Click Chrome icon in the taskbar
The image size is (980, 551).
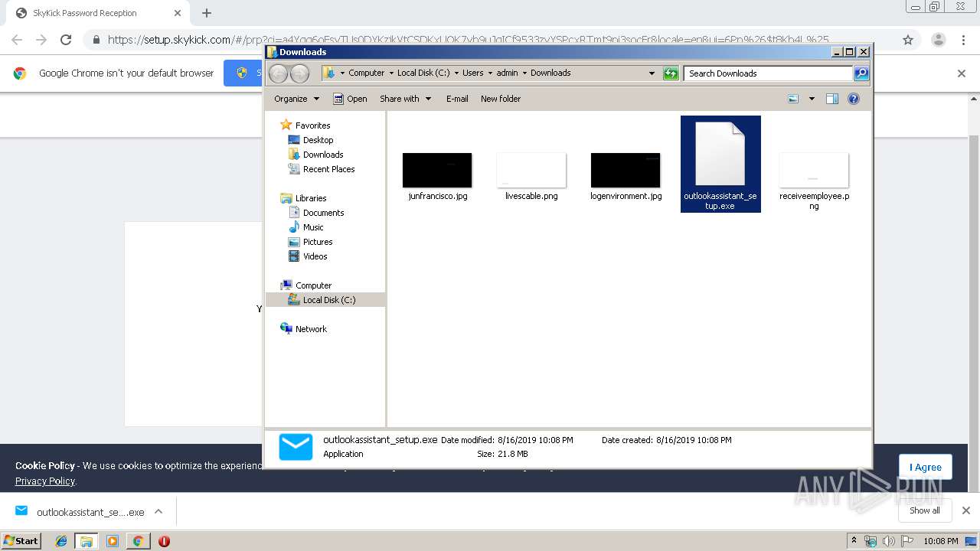coord(138,540)
